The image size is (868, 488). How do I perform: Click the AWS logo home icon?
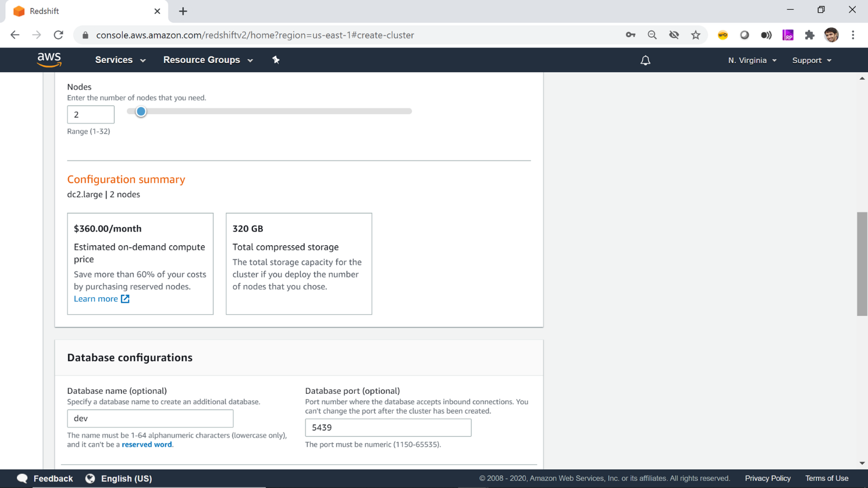coord(49,60)
